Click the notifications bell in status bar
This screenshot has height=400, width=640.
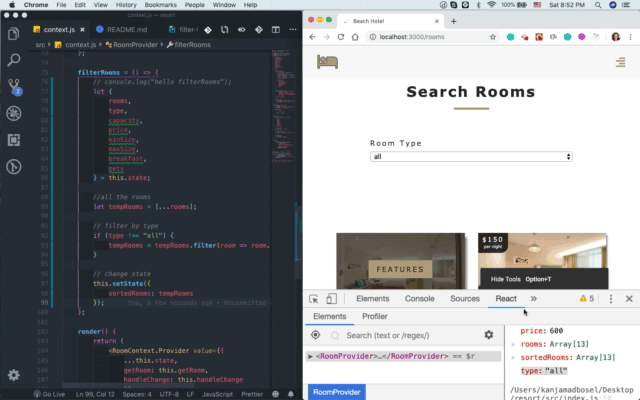(x=291, y=394)
